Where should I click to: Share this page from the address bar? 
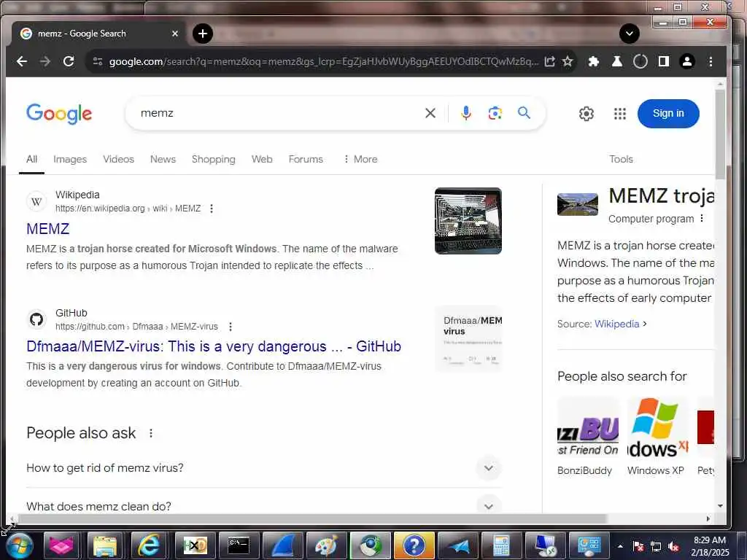pos(550,61)
